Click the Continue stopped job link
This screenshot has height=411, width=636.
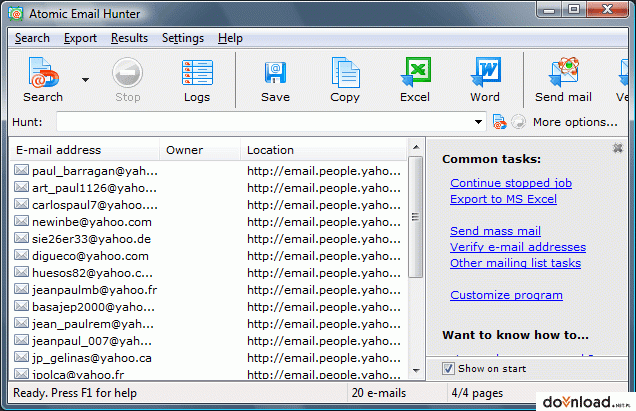(x=511, y=183)
